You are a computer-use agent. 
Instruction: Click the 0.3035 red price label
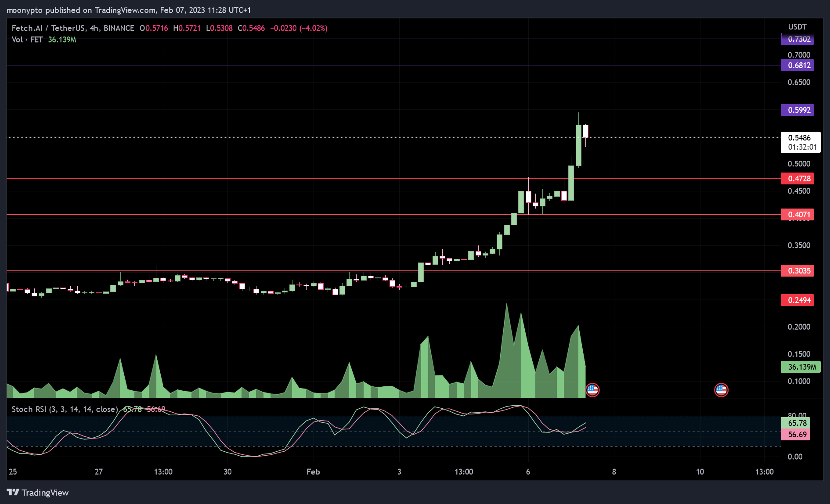[x=798, y=271]
